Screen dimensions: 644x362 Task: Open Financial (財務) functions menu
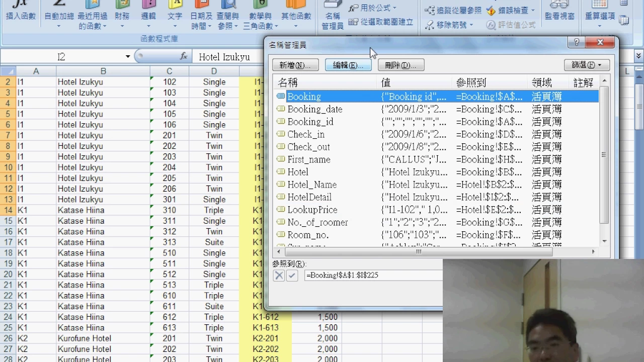tap(122, 15)
